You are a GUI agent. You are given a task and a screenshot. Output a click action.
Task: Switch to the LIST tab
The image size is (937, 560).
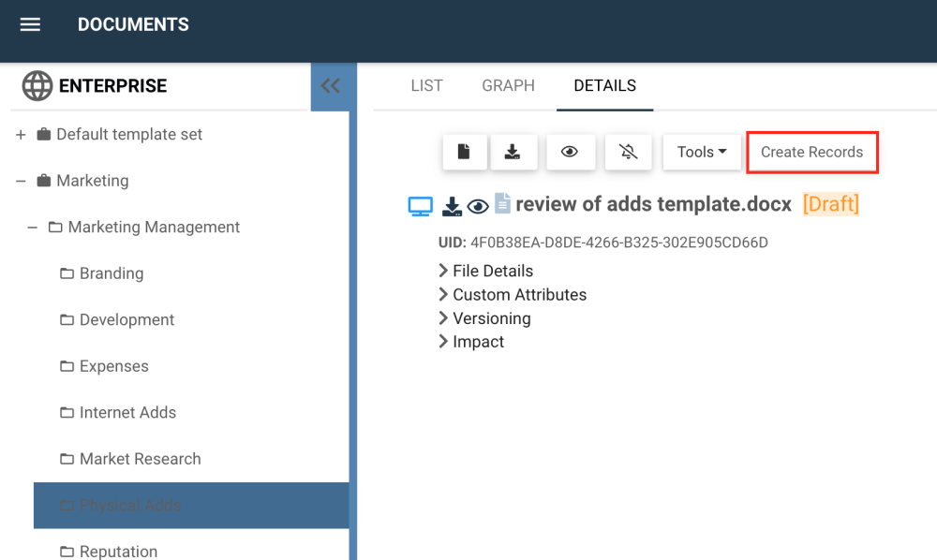point(426,85)
